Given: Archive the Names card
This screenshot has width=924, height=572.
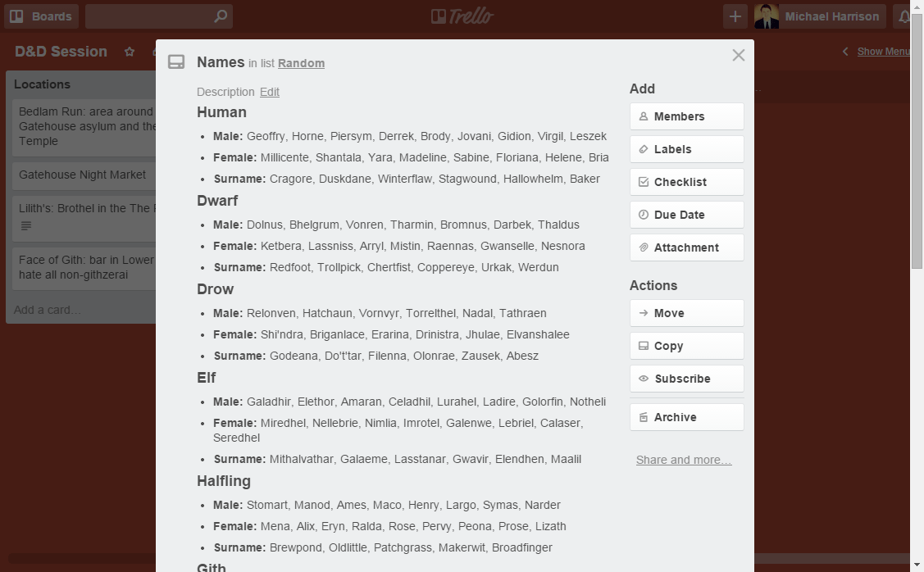Looking at the screenshot, I should click(676, 417).
